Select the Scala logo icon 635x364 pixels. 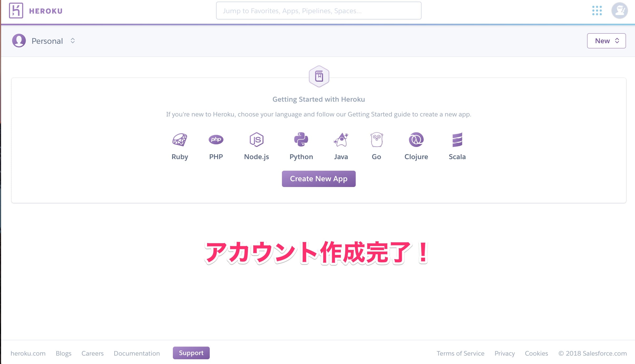(457, 140)
